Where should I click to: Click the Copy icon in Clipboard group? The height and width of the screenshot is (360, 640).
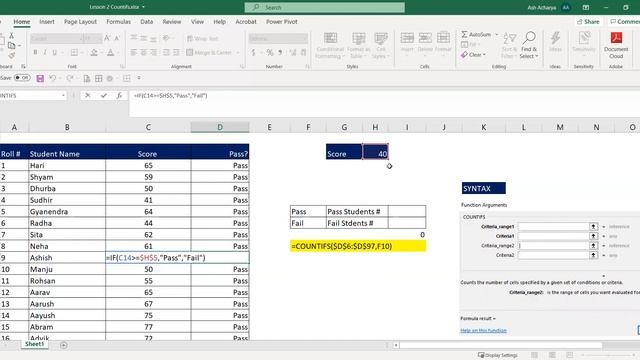point(11,46)
